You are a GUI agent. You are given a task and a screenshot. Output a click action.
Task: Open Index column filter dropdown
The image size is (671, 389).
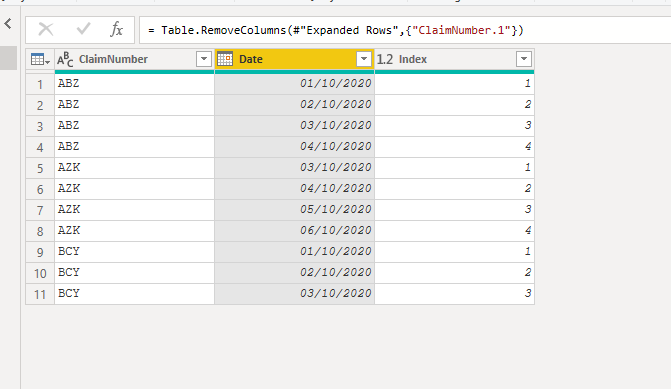(524, 59)
